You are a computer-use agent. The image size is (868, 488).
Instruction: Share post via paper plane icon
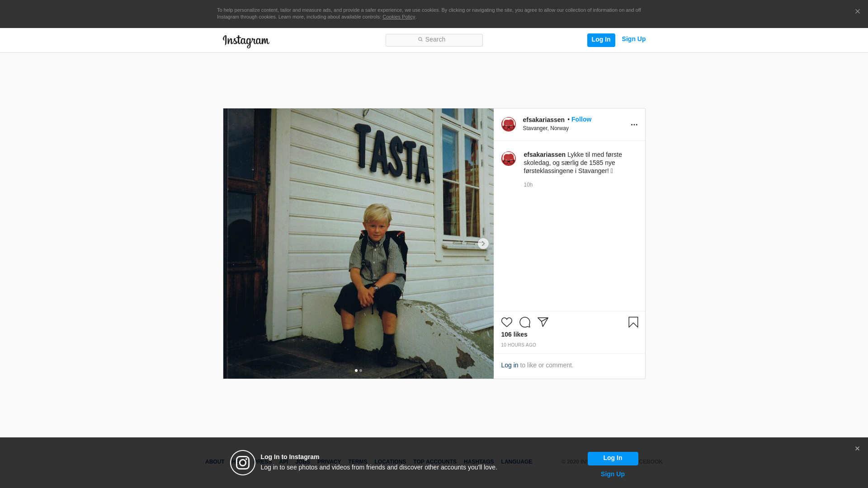[x=542, y=322]
